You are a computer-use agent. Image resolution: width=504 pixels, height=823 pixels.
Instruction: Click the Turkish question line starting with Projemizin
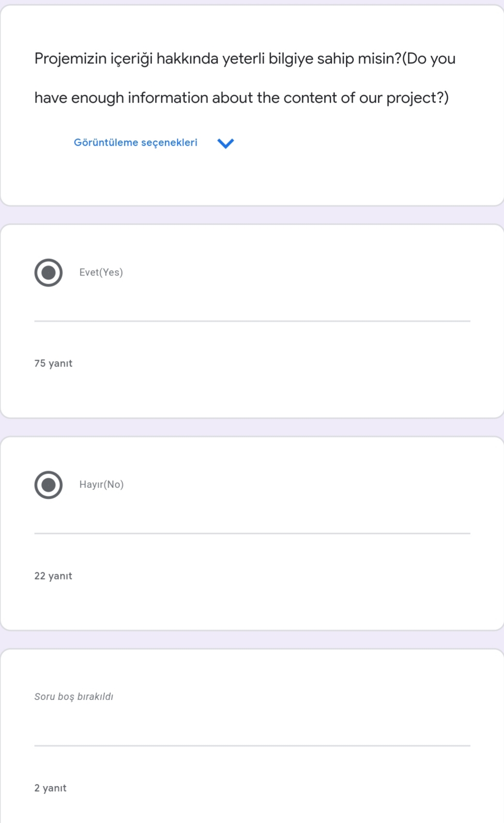(x=244, y=59)
